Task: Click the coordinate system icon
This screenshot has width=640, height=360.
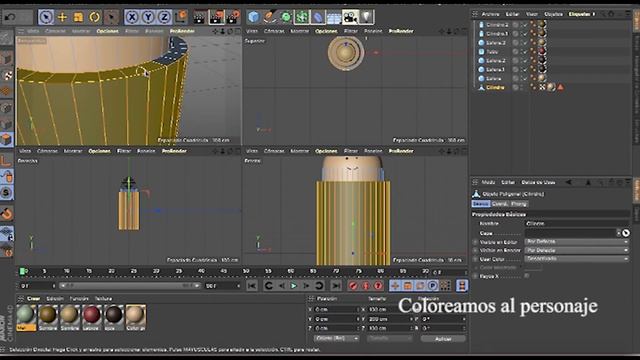Action: coord(181,17)
